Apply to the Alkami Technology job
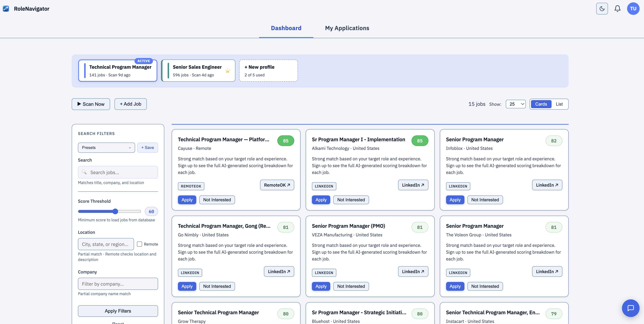The width and height of the screenshot is (644, 324). pos(321,200)
